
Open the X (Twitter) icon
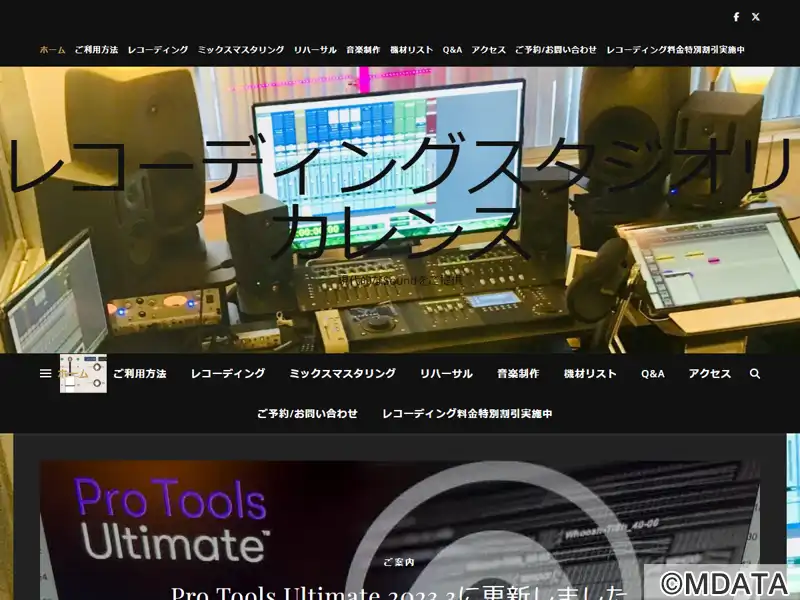(x=756, y=17)
